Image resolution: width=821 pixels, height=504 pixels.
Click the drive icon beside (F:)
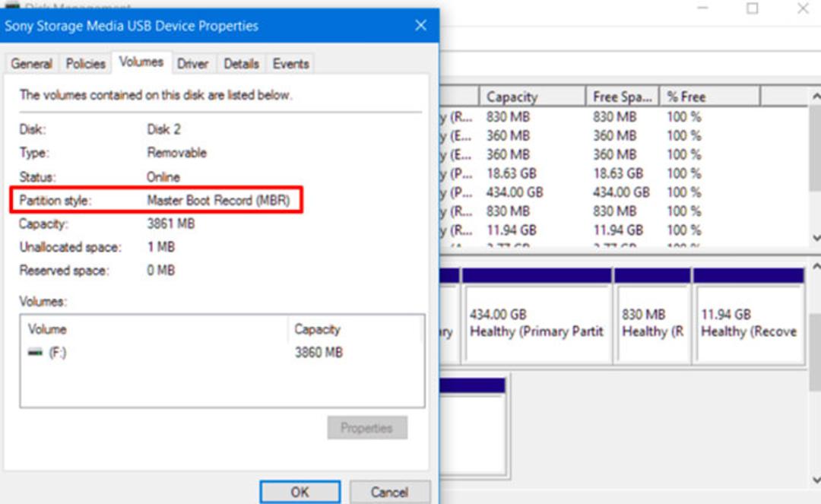(35, 352)
